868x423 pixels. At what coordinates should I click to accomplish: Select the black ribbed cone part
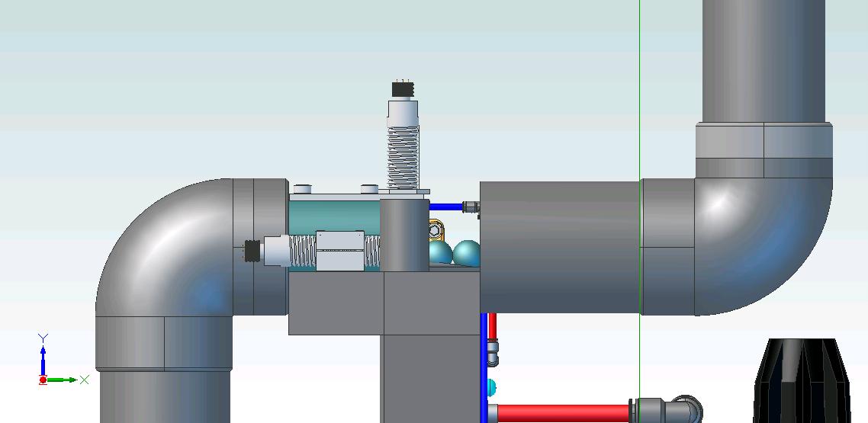tap(802, 381)
